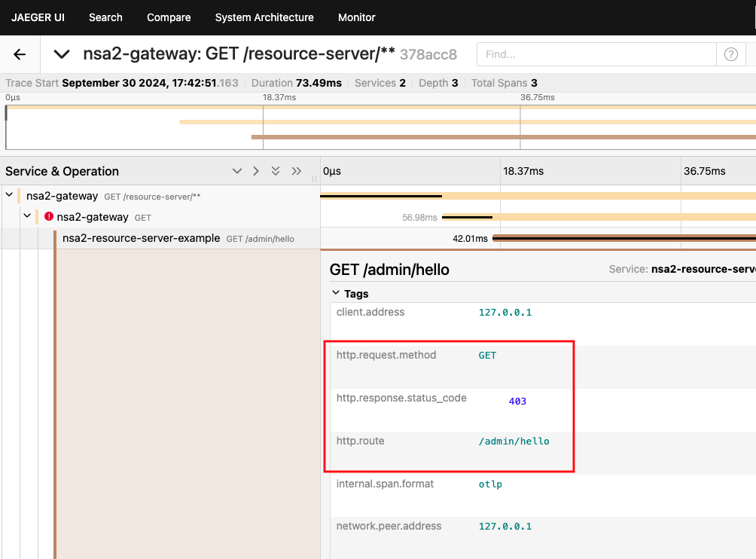The width and height of the screenshot is (756, 559).
Task: Open the keyboard shortcuts help icon
Action: pos(731,54)
